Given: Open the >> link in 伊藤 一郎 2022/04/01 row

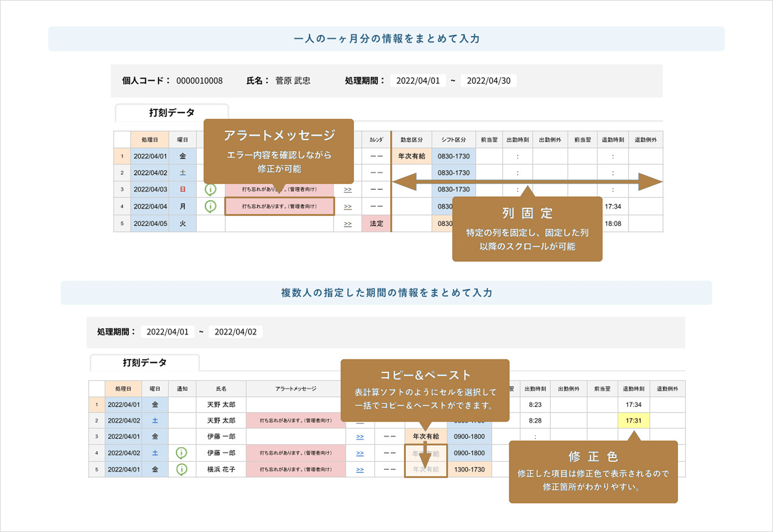Looking at the screenshot, I should pos(360,437).
